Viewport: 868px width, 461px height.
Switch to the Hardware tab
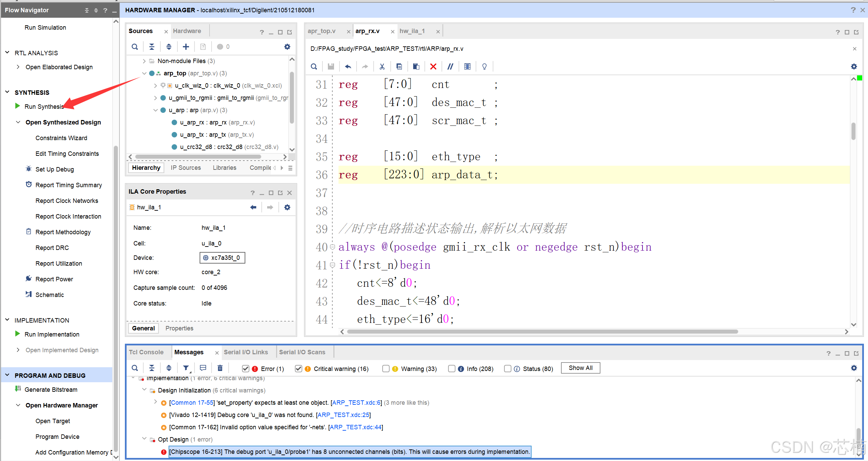[x=187, y=31]
